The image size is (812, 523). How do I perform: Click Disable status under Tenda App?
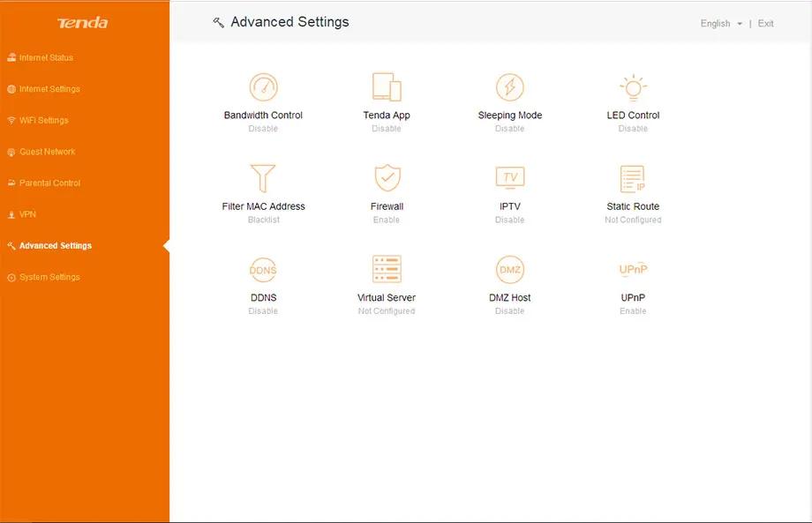[x=387, y=128]
